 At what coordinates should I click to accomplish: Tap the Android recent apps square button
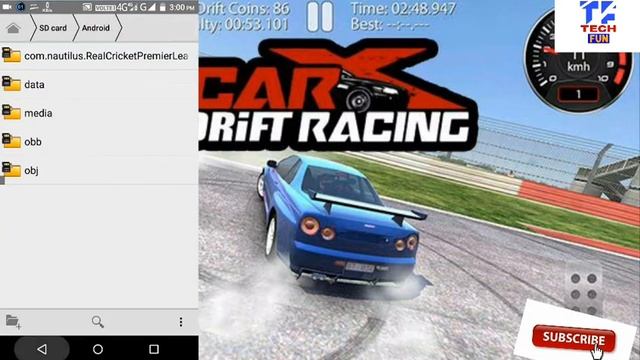point(154,349)
